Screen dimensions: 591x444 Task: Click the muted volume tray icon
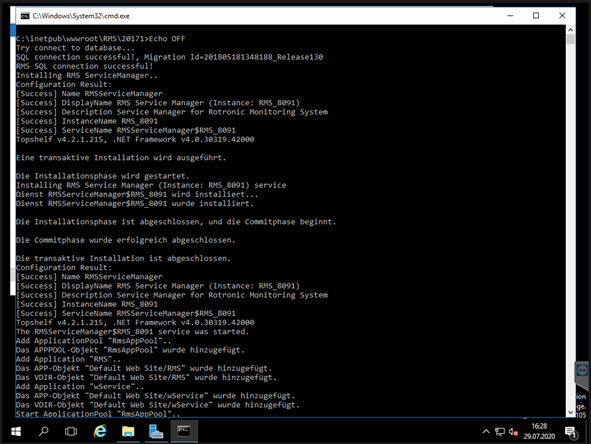coord(513,432)
